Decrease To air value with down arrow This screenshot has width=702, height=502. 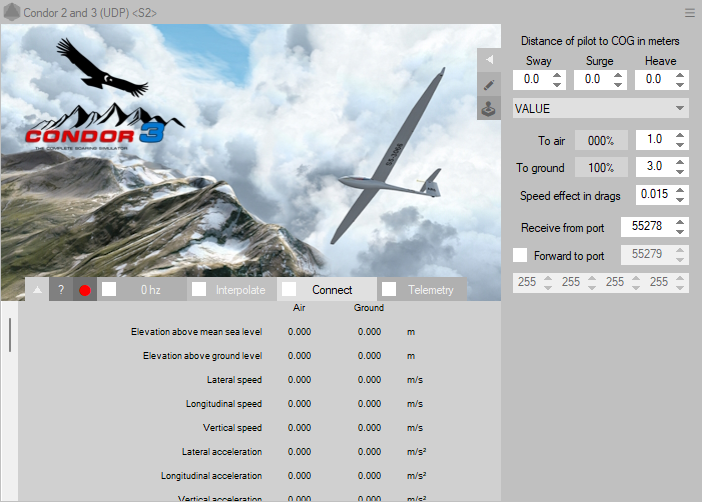click(680, 145)
